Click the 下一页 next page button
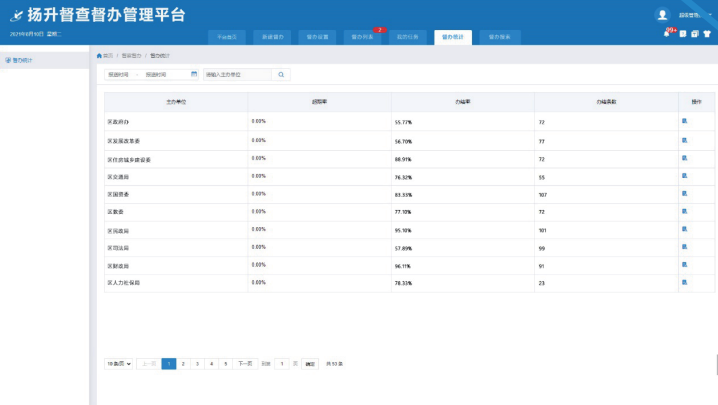The image size is (718, 405). [245, 364]
